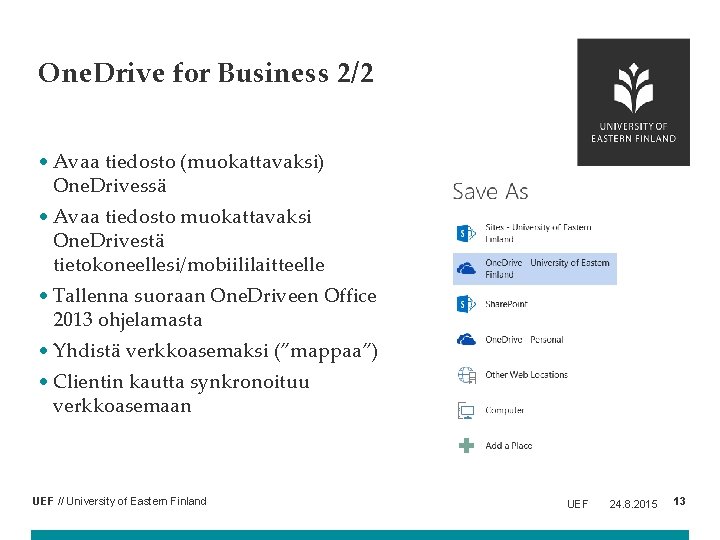Image resolution: width=720 pixels, height=540 pixels.
Task: Click the green plus Add a Place icon
Action: tap(466, 445)
